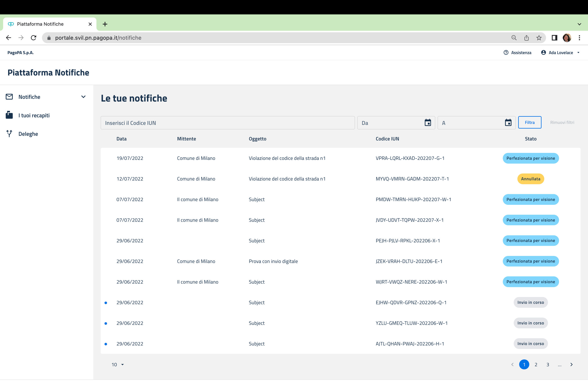Open the 'A' end date calendar picker
The height and width of the screenshot is (382, 588).
(x=508, y=123)
